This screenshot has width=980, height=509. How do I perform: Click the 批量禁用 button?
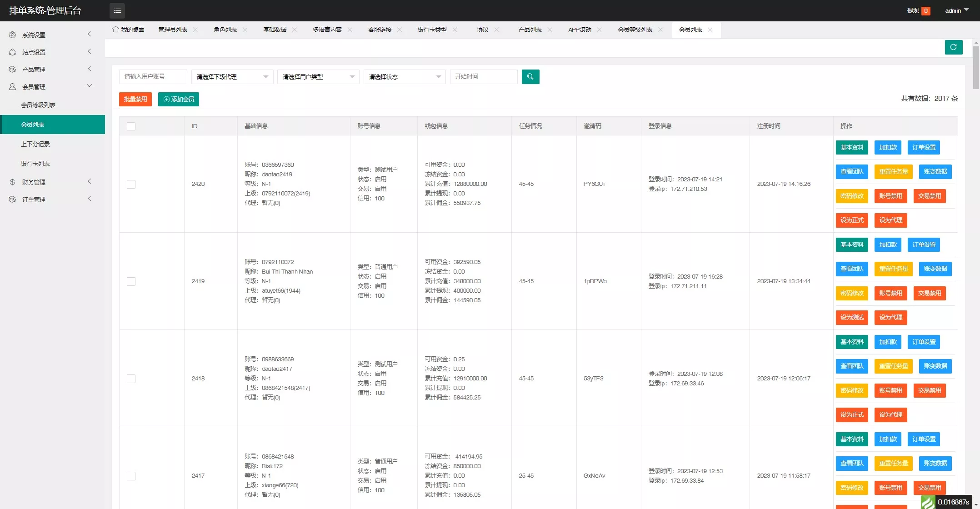[x=135, y=99]
